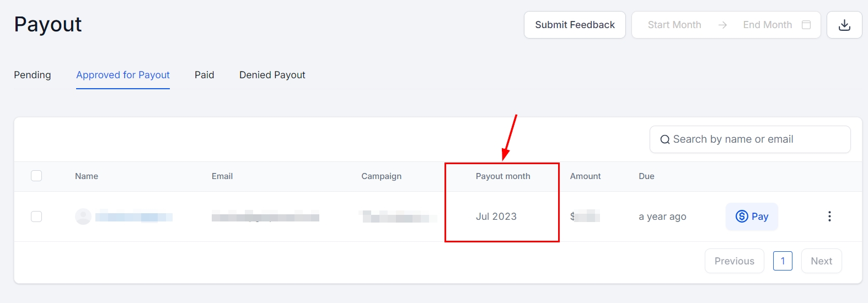Screen dimensions: 868x303
Task: Select the Approved for Payout tab
Action: coord(123,75)
